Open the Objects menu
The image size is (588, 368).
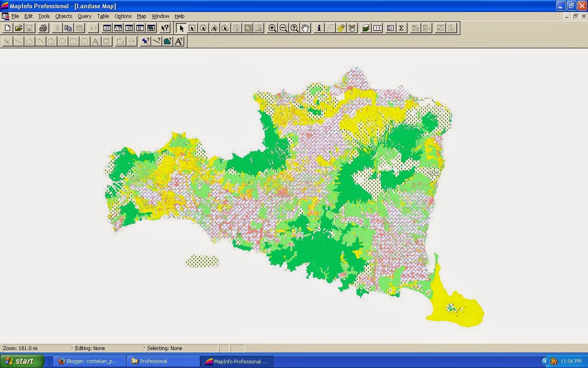click(64, 16)
